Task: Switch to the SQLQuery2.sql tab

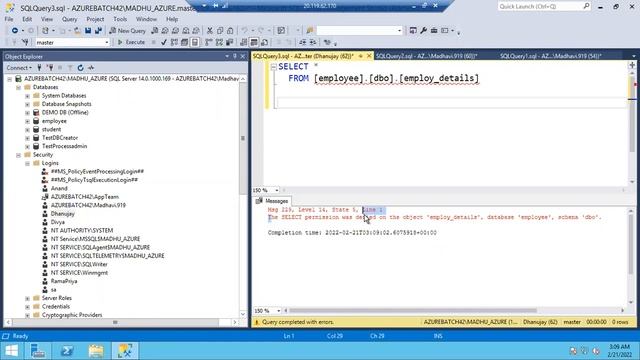Action: point(426,56)
